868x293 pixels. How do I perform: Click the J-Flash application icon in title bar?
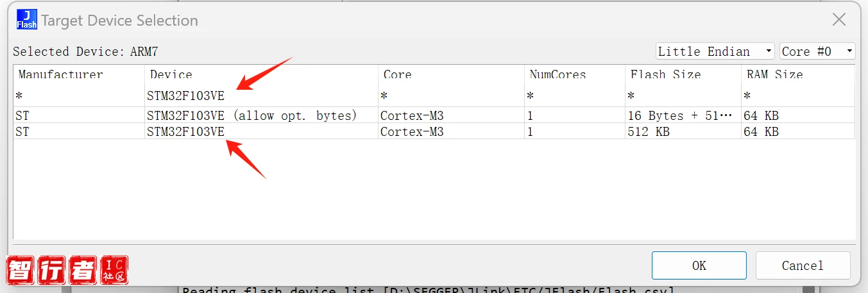(26, 20)
